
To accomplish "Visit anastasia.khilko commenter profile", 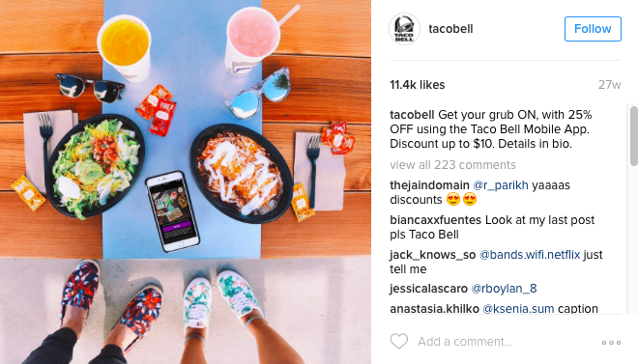I will click(x=434, y=309).
